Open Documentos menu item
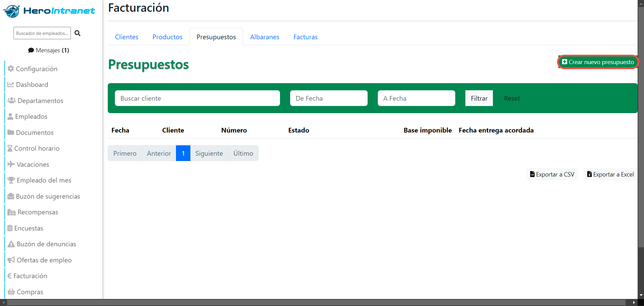644x306 pixels. [35, 133]
